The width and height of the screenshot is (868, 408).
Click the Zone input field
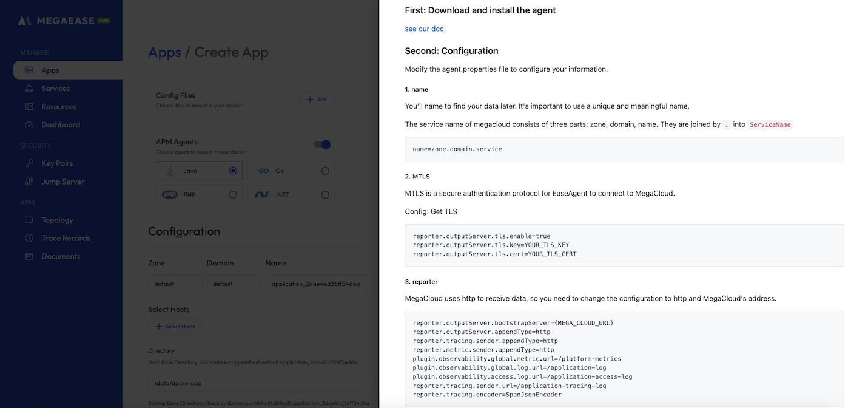176,284
